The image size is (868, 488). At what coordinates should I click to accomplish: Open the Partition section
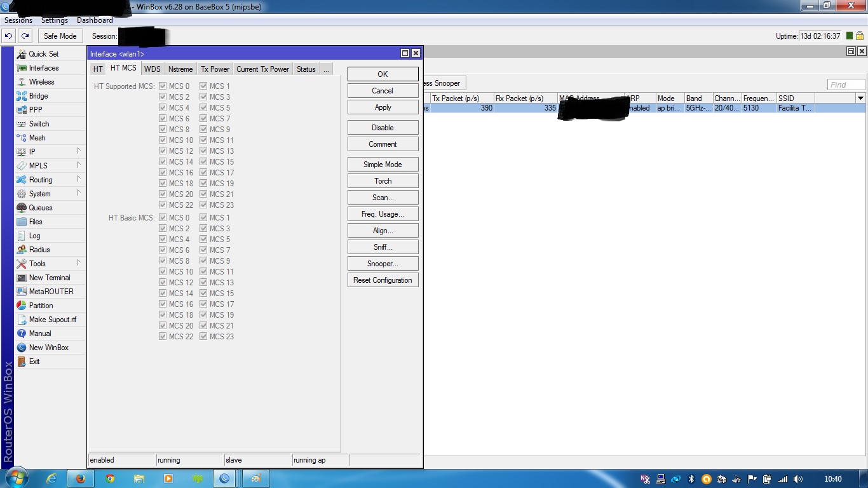(x=41, y=306)
